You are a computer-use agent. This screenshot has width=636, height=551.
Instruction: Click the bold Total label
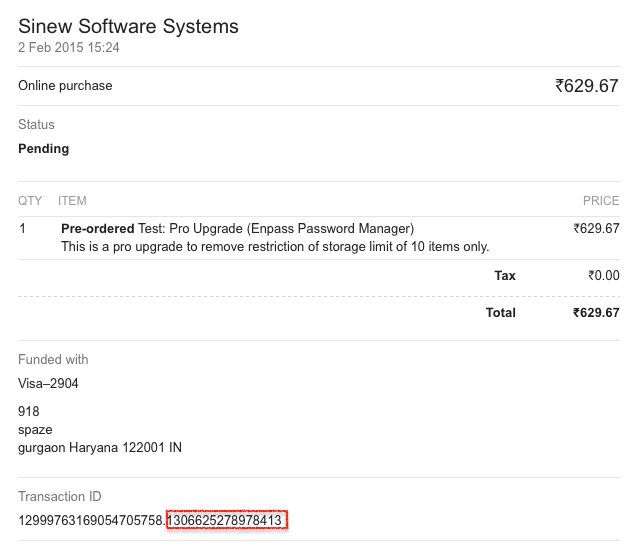pyautogui.click(x=501, y=313)
